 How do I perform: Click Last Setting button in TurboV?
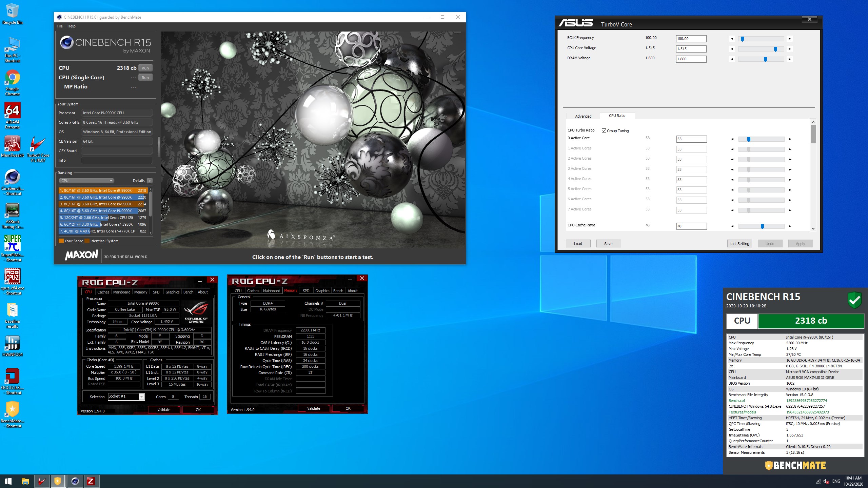point(739,244)
